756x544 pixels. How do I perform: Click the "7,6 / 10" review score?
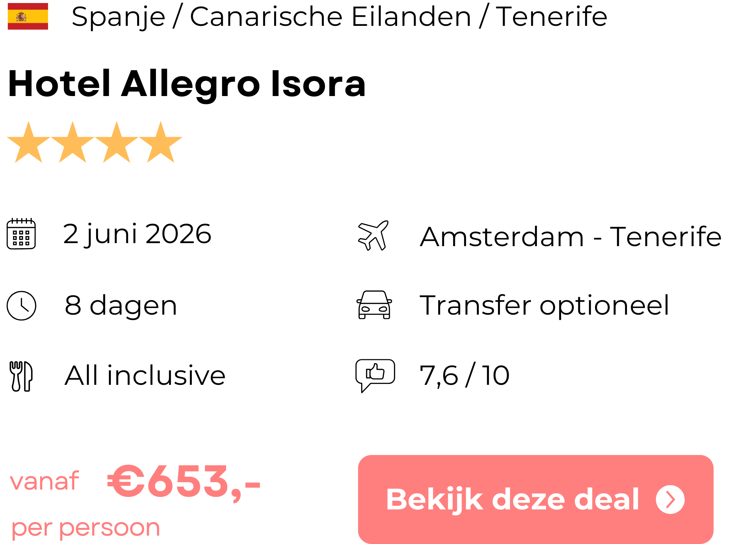coord(465,375)
